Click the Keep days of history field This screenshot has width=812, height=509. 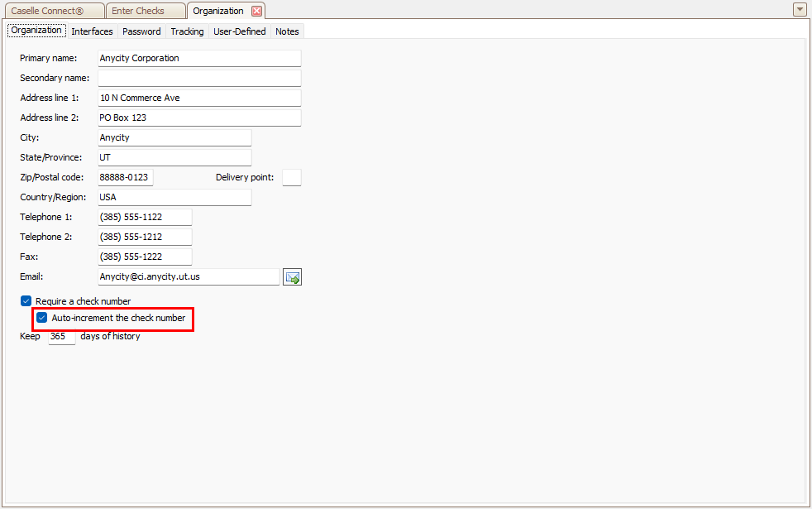point(61,337)
